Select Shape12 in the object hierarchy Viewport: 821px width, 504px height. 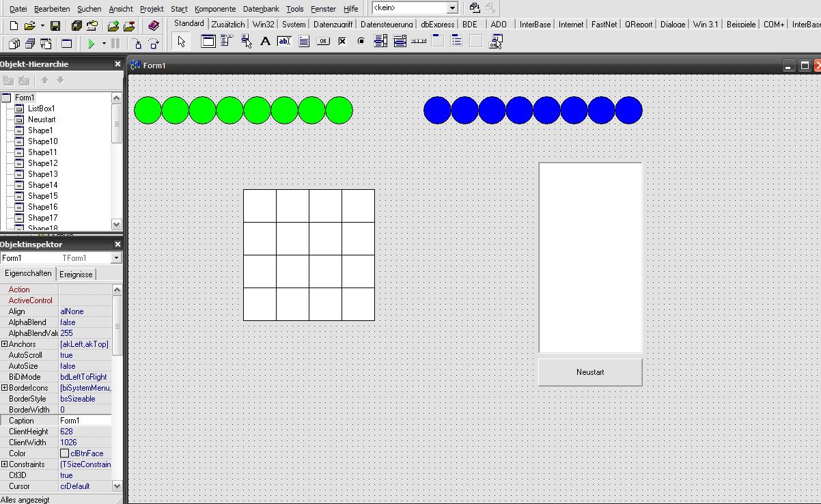coord(42,163)
